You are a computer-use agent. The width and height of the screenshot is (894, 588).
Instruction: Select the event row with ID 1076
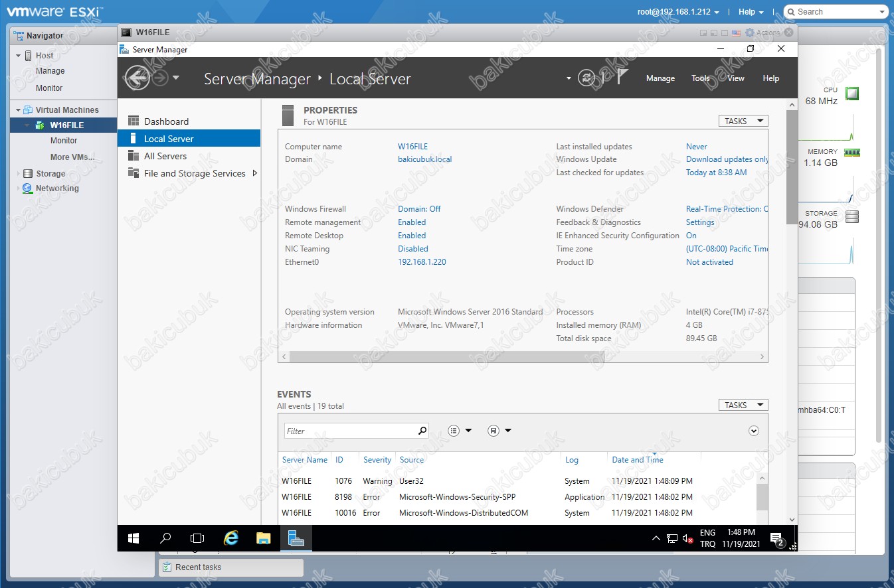517,481
